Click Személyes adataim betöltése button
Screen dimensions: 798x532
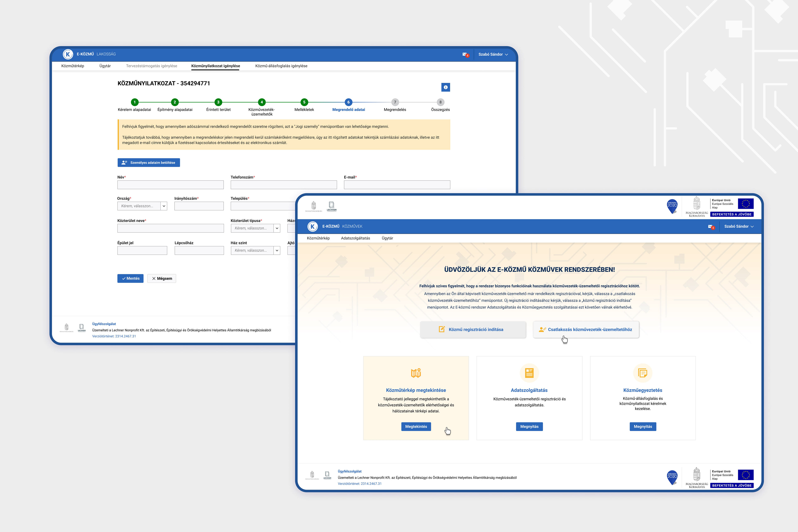coord(149,162)
